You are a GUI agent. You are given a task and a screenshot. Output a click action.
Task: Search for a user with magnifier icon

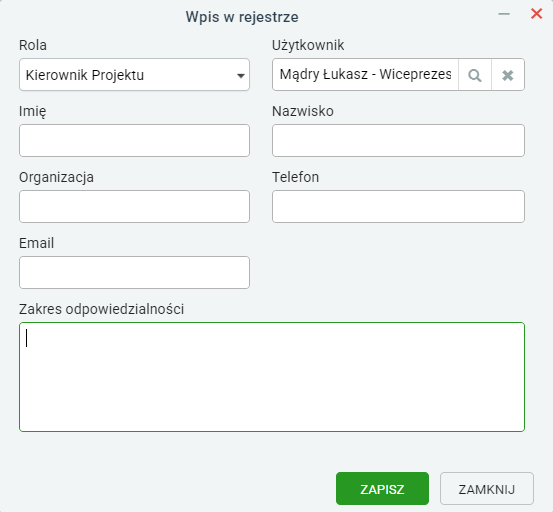pos(475,75)
